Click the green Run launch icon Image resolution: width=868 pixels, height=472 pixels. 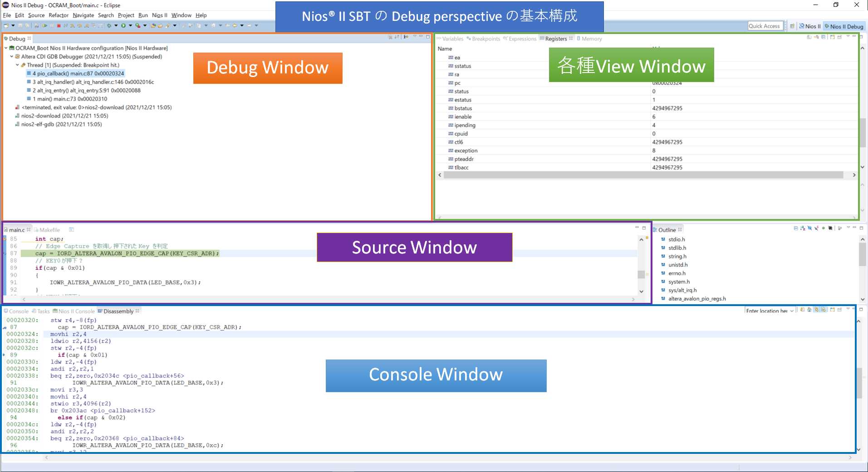[123, 26]
